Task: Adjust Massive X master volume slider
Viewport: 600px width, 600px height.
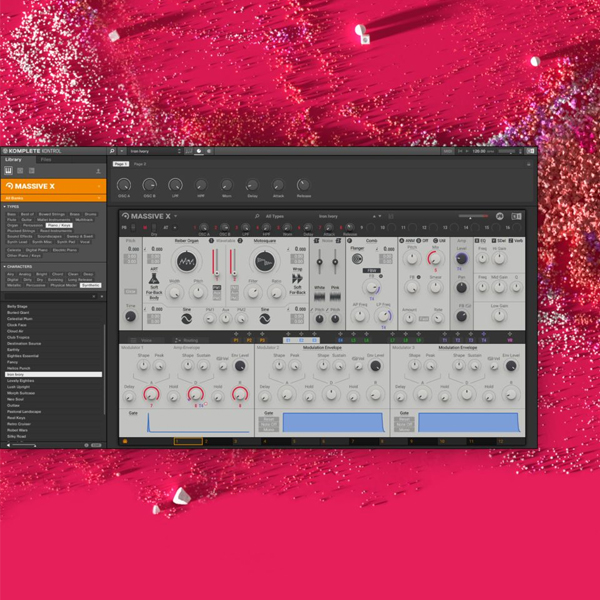Action: [x=473, y=216]
